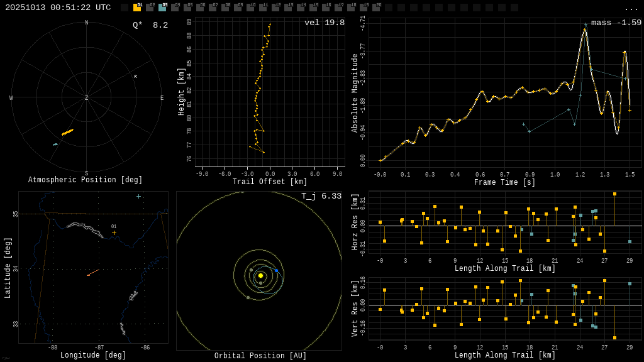Click the yellow Sun in orbital plot

pyautogui.click(x=260, y=275)
